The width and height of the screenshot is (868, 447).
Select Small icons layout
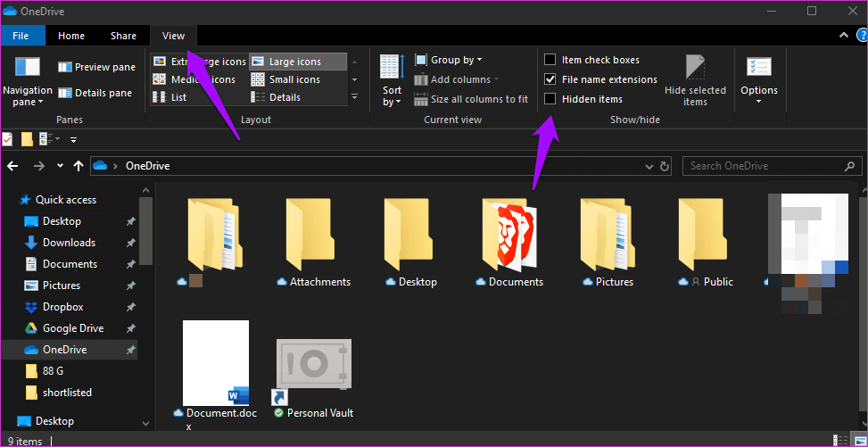[285, 79]
